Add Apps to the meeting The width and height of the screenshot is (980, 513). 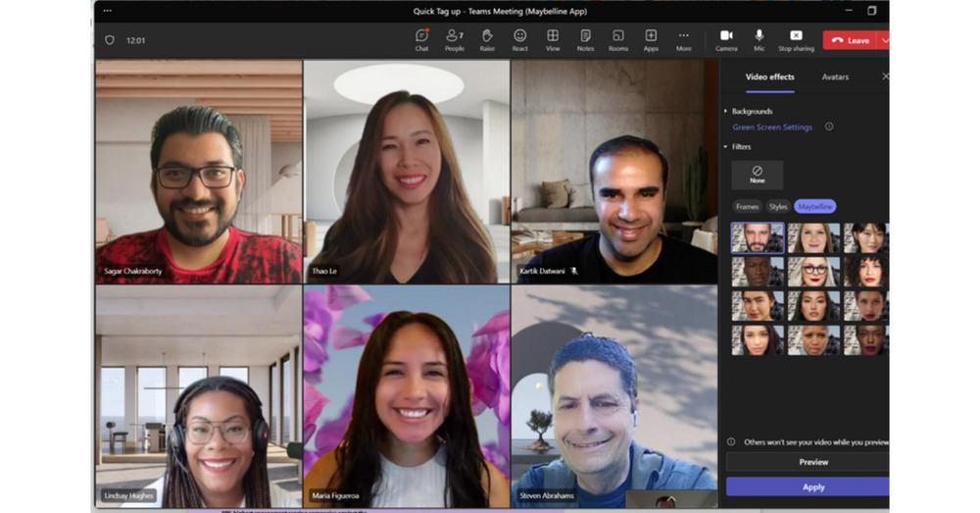pyautogui.click(x=651, y=40)
